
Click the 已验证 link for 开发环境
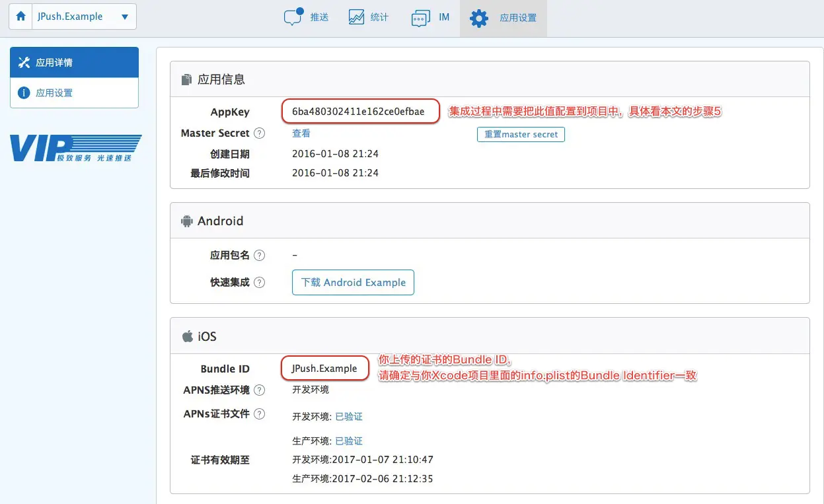349,417
